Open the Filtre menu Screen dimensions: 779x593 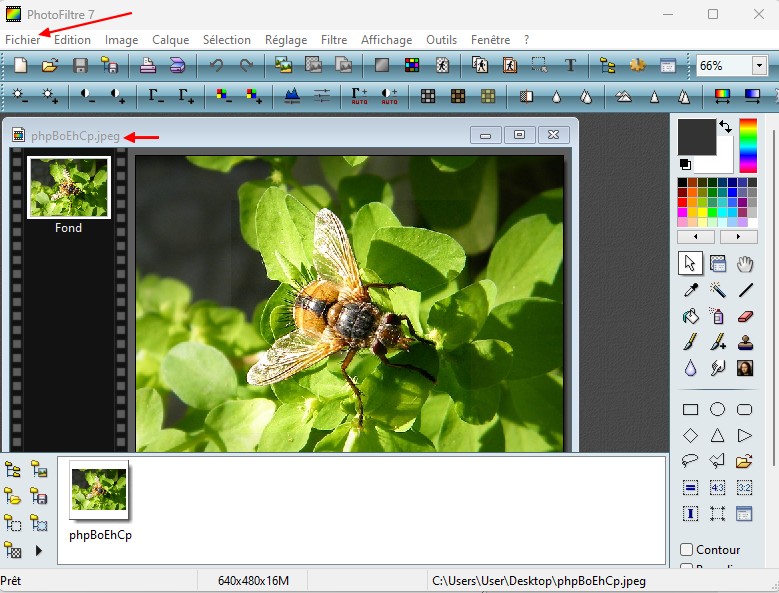pos(334,40)
